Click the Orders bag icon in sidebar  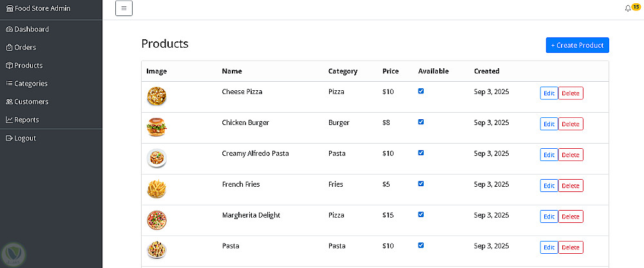tap(9, 47)
